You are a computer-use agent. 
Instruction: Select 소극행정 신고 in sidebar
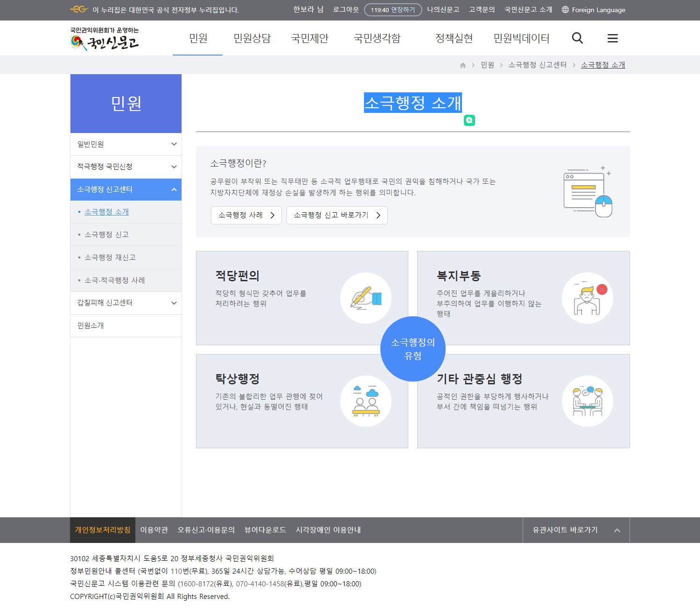(x=106, y=235)
